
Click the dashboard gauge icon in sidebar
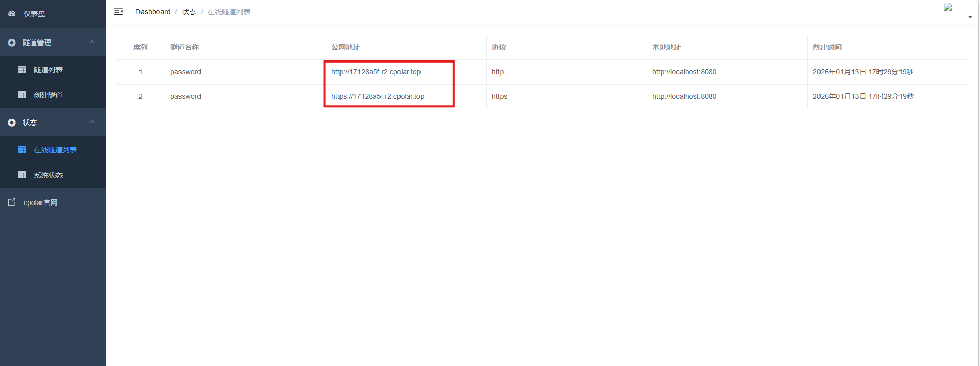(x=12, y=14)
